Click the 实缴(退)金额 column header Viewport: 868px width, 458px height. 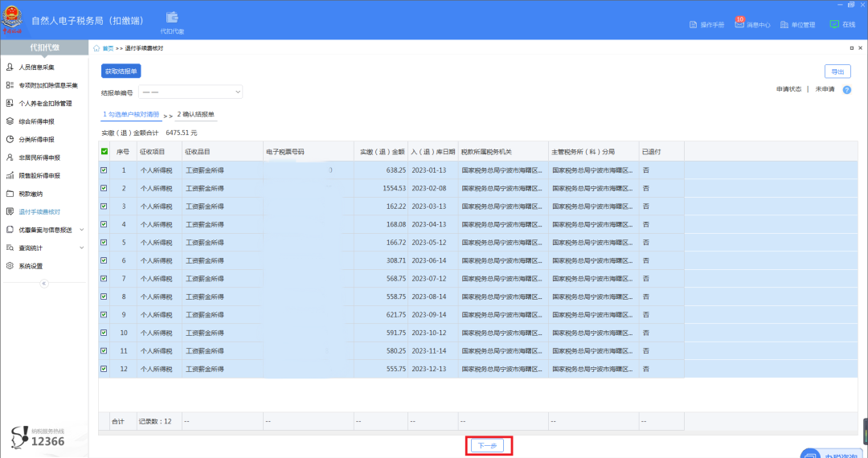[381, 152]
